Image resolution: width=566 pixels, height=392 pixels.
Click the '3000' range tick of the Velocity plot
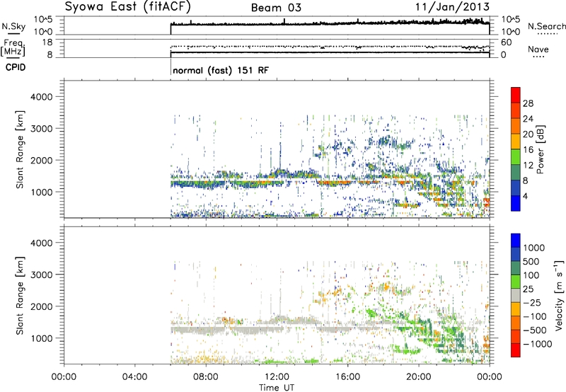click(41, 275)
